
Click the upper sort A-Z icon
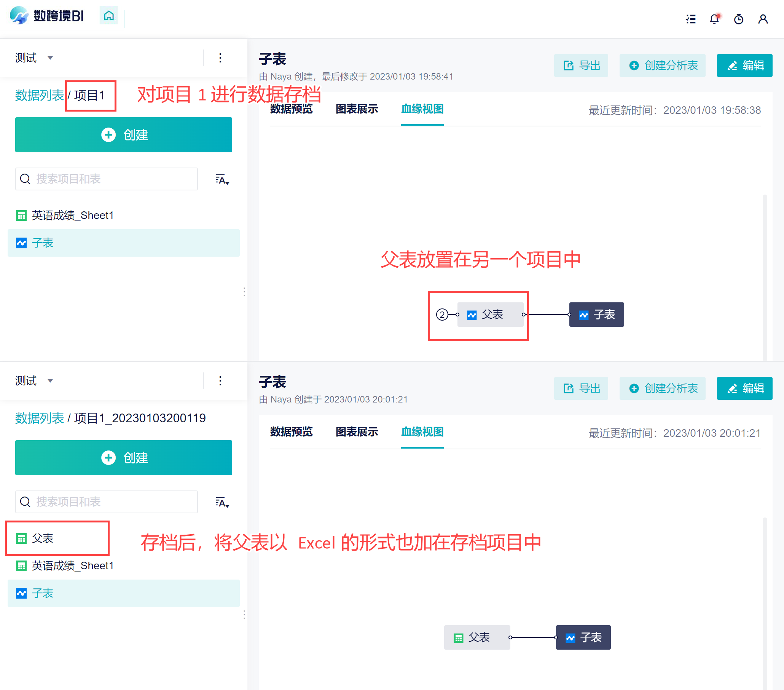pyautogui.click(x=222, y=179)
